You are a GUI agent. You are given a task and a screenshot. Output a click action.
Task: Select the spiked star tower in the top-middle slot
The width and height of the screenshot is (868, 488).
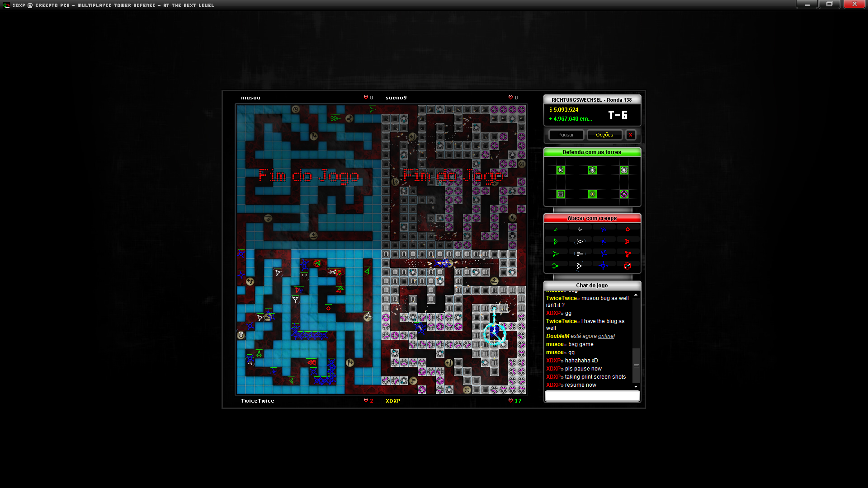click(592, 170)
